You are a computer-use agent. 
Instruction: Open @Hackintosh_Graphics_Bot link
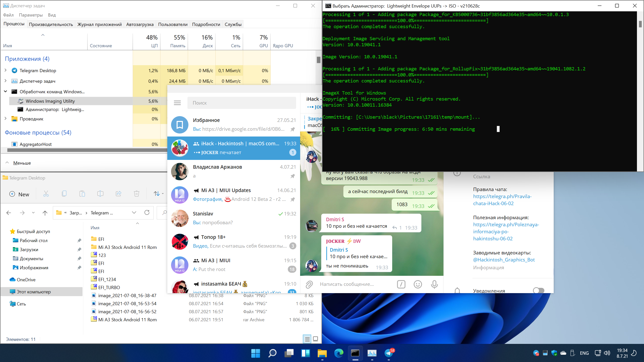point(504,260)
